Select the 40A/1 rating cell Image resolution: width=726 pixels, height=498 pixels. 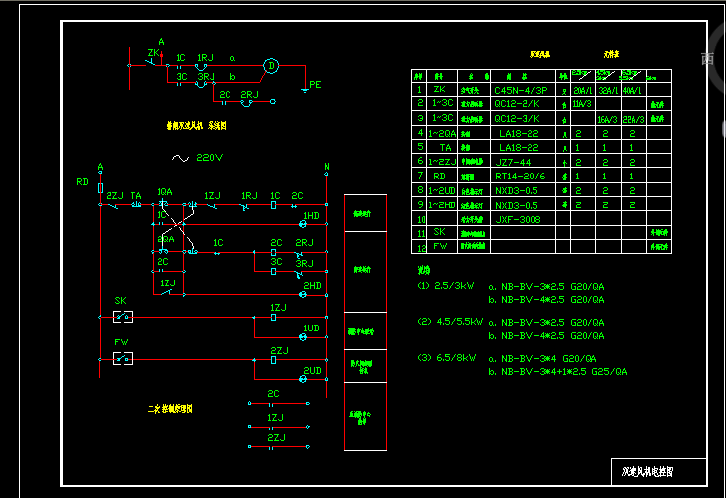click(632, 91)
